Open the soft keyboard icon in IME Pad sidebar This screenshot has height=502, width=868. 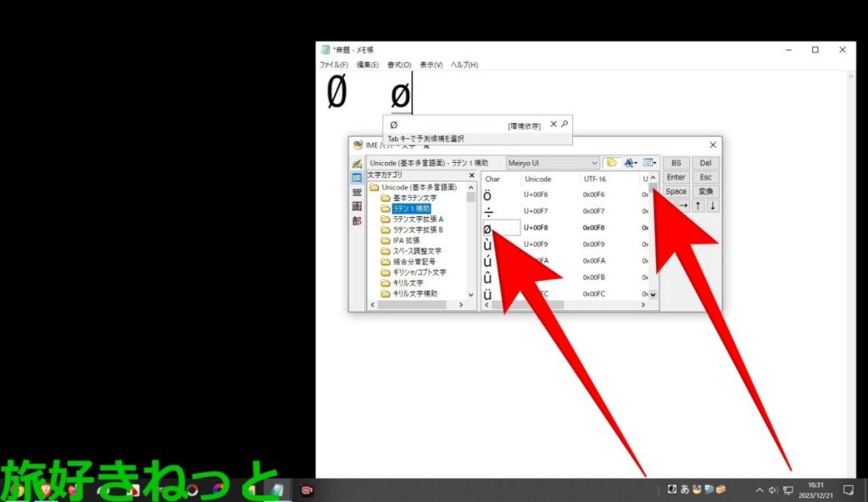click(x=357, y=192)
